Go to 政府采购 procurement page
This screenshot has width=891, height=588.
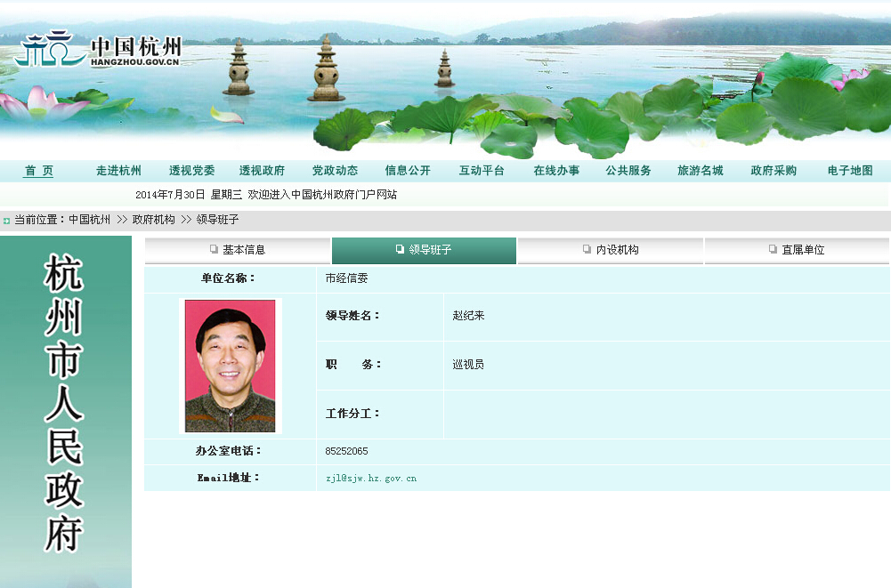pos(774,171)
